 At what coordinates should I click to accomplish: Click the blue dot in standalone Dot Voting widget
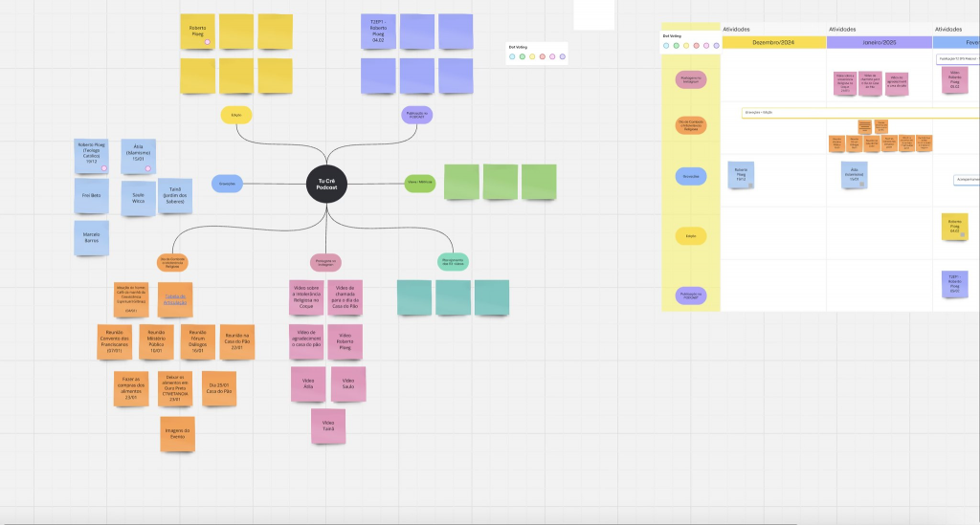[x=512, y=57]
